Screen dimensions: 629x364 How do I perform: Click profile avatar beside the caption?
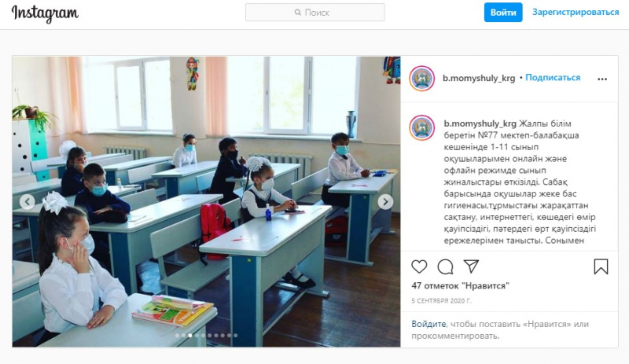point(421,128)
